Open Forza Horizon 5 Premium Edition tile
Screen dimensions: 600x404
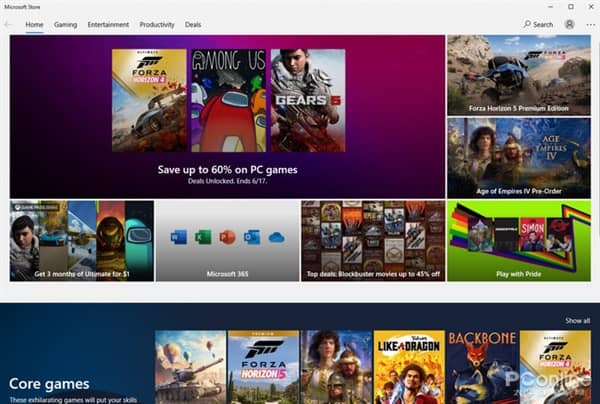click(x=518, y=75)
